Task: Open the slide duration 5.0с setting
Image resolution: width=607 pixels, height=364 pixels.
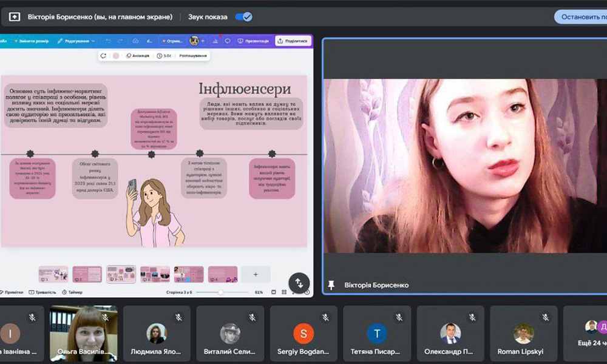Action: pos(164,56)
